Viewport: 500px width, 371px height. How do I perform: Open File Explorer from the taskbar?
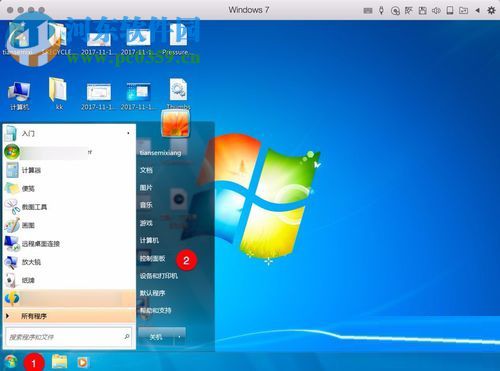60,362
